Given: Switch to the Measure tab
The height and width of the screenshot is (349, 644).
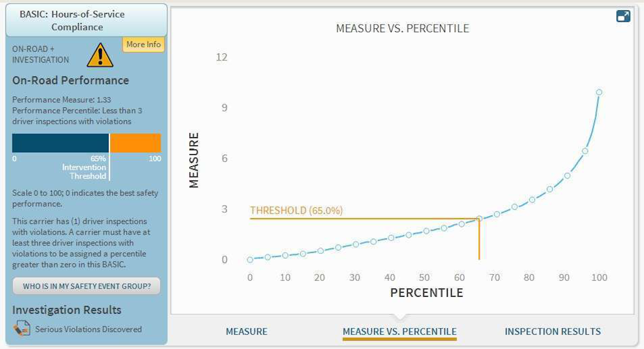Looking at the screenshot, I should click(246, 332).
